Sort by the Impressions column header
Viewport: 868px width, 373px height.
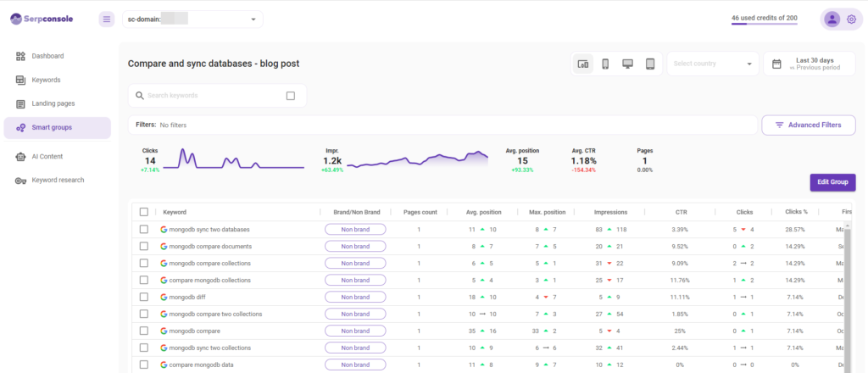click(x=610, y=212)
